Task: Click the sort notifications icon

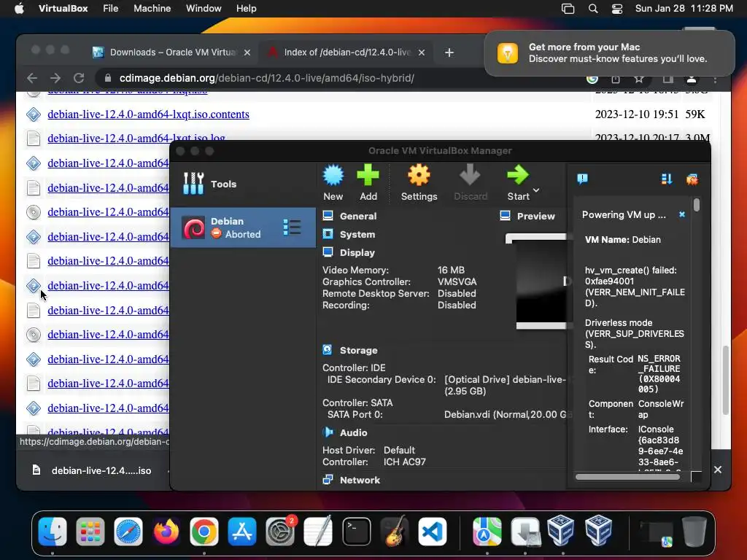Action: 667,179
